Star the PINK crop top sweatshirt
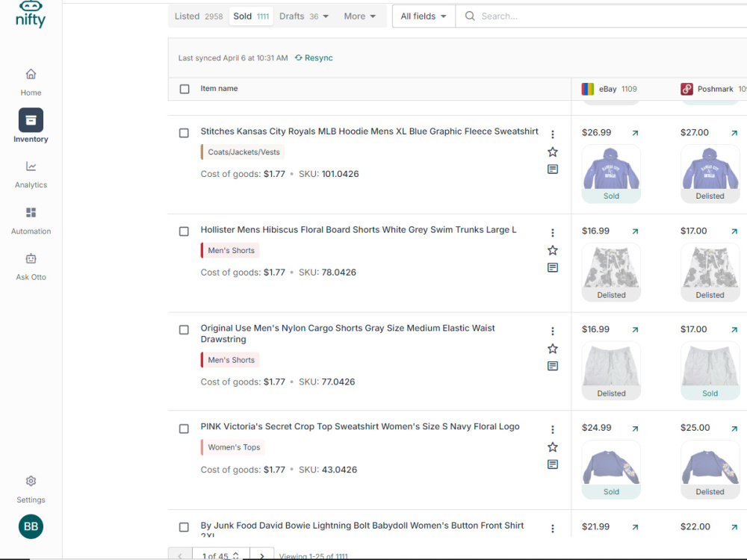Image resolution: width=747 pixels, height=560 pixels. (x=553, y=447)
